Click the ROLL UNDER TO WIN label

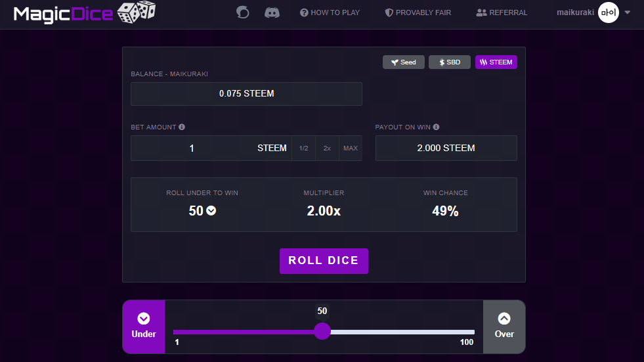(202, 192)
